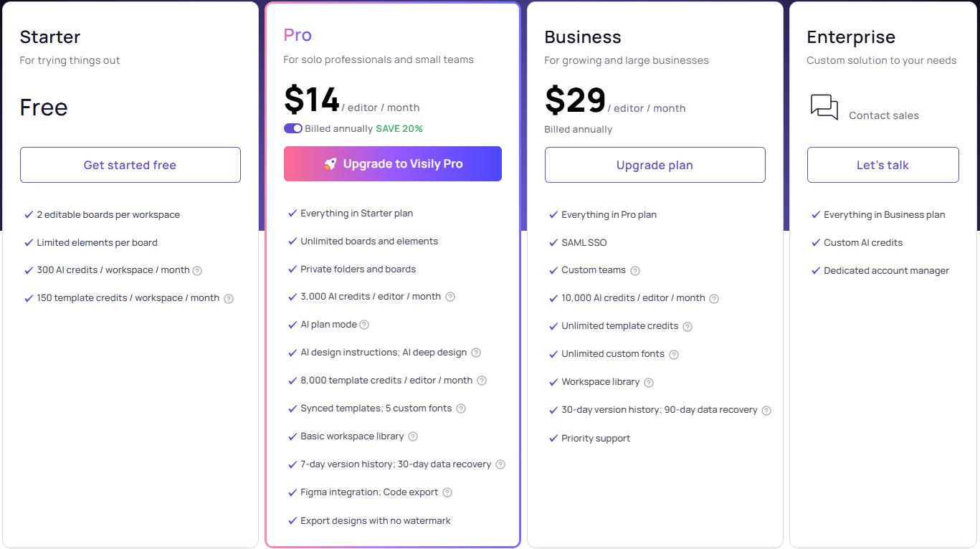The width and height of the screenshot is (980, 549).
Task: Click the "Figma integration; Code export" help icon
Action: (447, 492)
